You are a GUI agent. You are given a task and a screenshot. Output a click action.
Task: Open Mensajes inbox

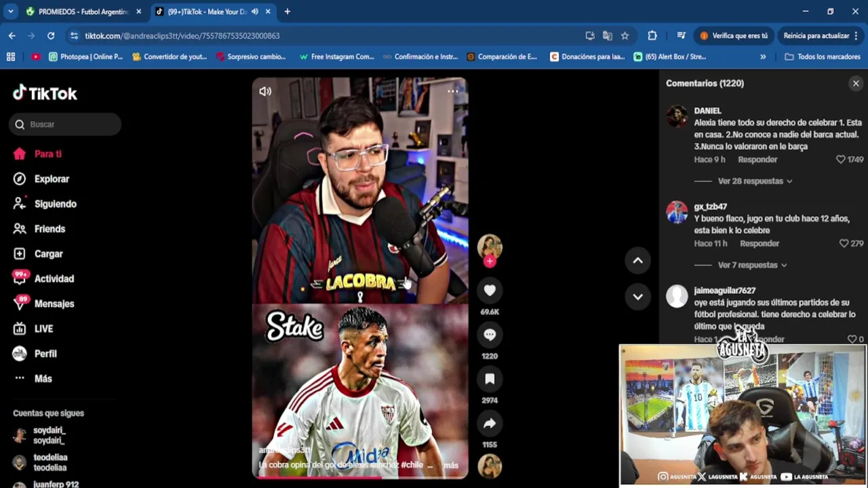(44, 304)
